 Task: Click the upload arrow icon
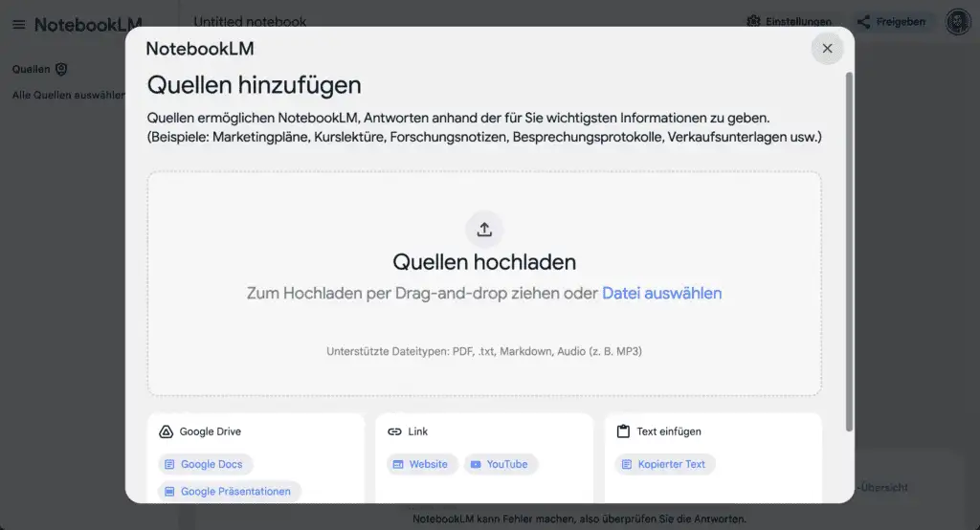[x=484, y=230]
